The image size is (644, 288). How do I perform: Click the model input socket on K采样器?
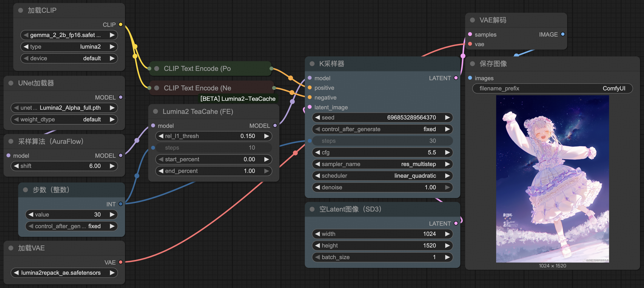[310, 78]
